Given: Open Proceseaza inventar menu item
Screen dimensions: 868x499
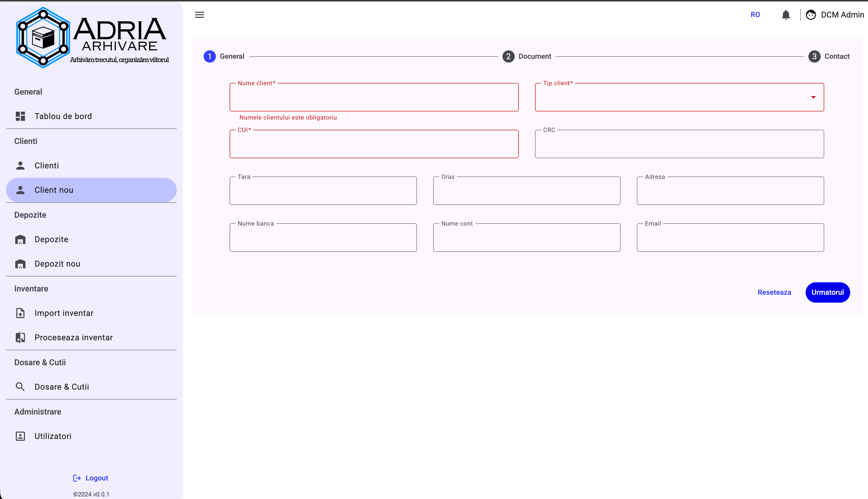Looking at the screenshot, I should [91, 337].
